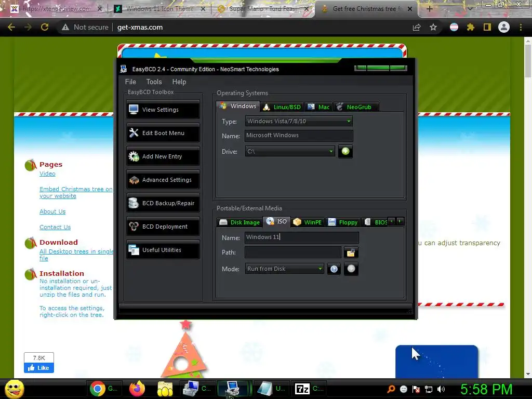Click the help icon next to Mode
Image resolution: width=532 pixels, height=399 pixels.
click(x=334, y=269)
